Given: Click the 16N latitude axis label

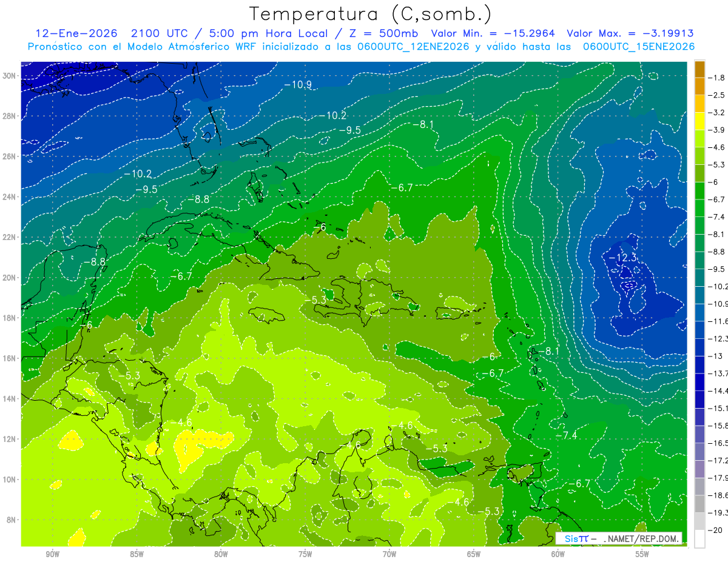Looking at the screenshot, I should (10, 358).
